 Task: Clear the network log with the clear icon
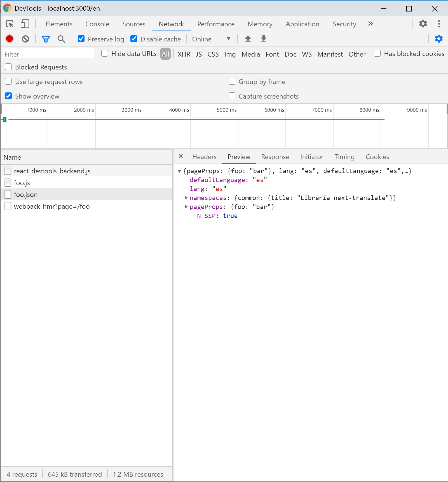tap(25, 39)
